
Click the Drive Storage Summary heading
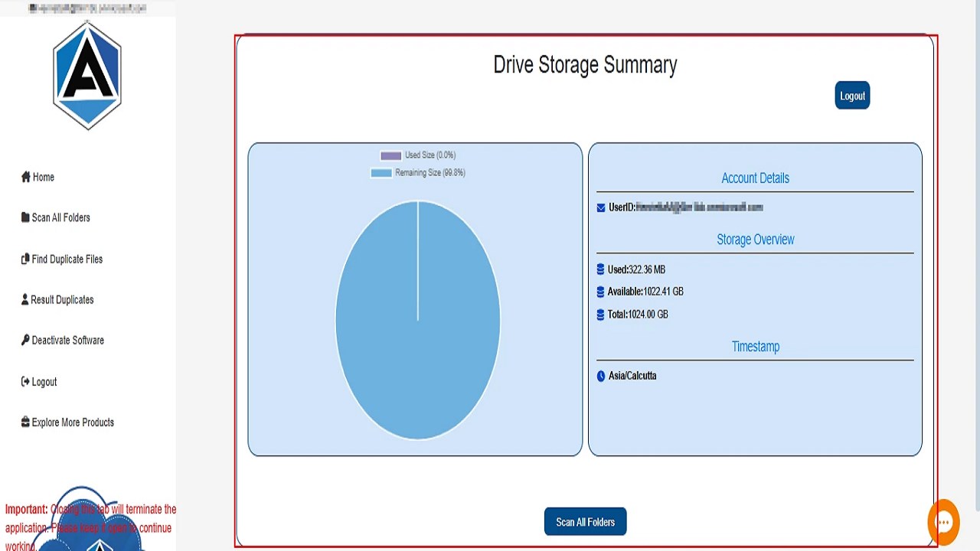point(585,65)
